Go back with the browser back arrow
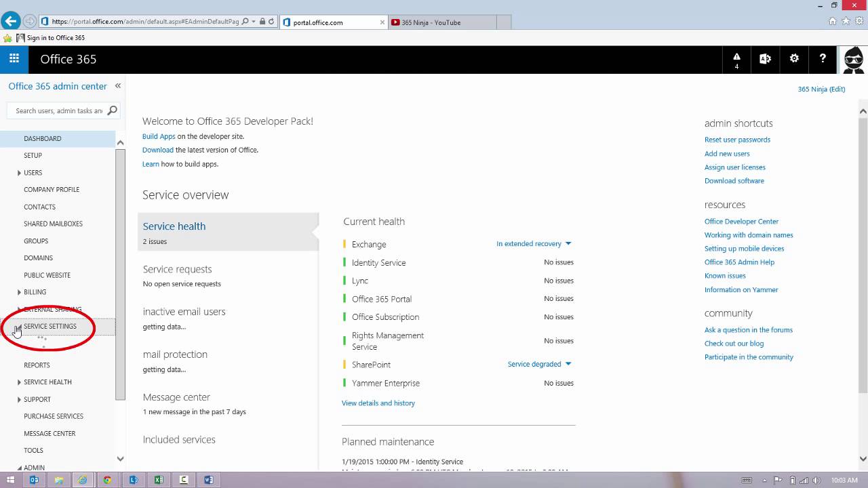 pos(10,21)
